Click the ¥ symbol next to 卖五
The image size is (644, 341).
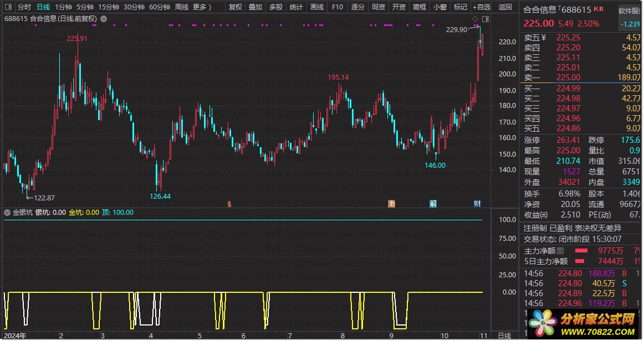[x=544, y=38]
